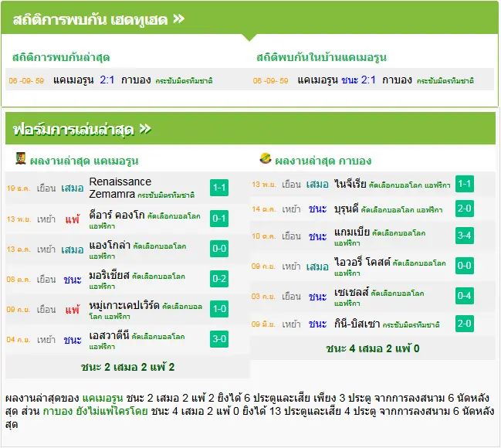Select the เซเชลส์ opponent name
The width and height of the screenshot is (501, 448).
pyautogui.click(x=351, y=292)
